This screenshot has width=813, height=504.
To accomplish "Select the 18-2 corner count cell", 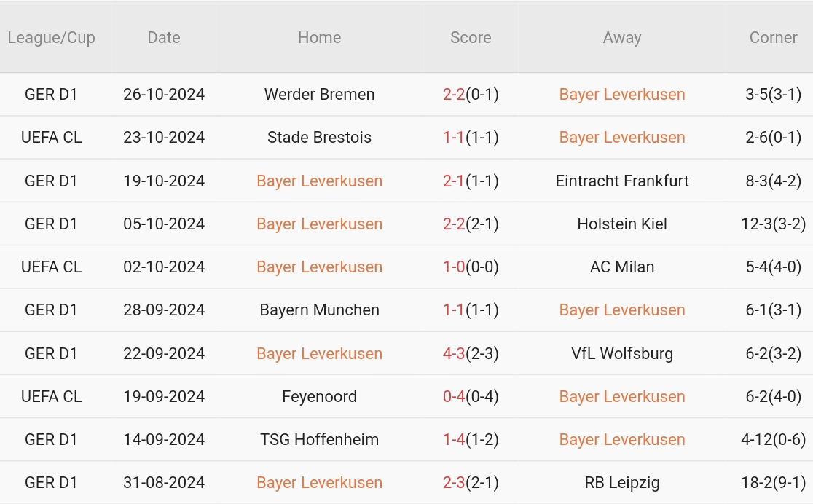I will [773, 483].
